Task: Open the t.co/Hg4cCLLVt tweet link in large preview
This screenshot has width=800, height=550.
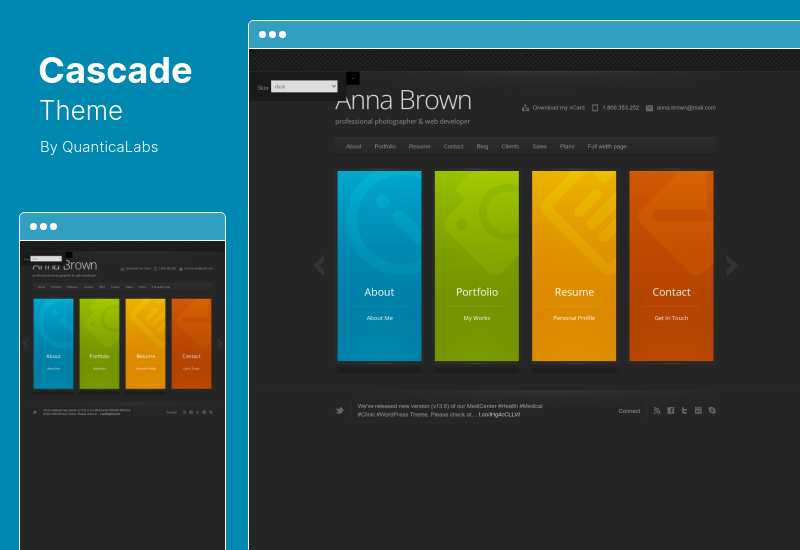Action: point(499,415)
